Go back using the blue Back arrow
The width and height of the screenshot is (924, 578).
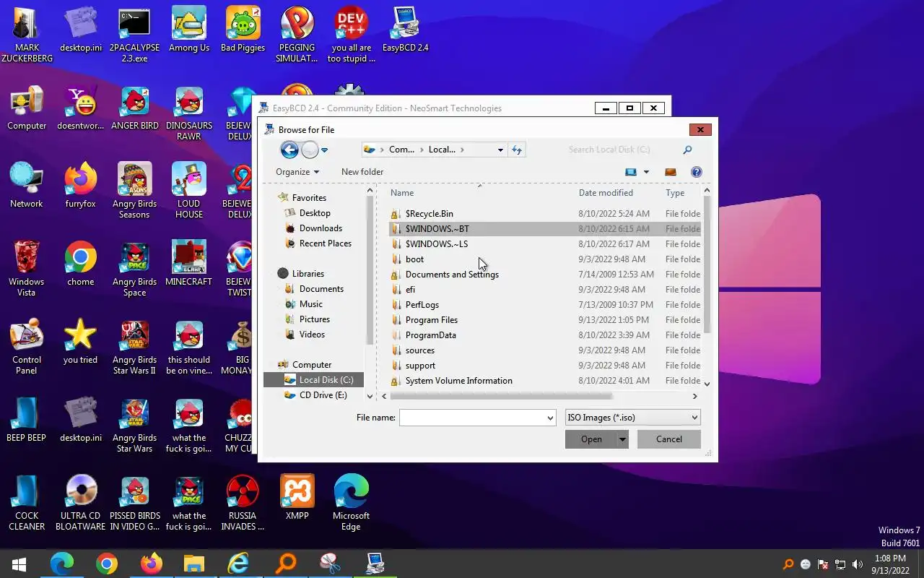click(289, 150)
